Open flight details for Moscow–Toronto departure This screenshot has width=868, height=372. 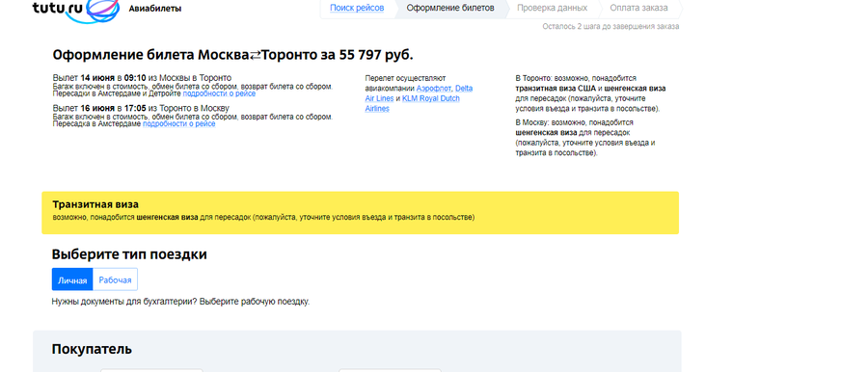pos(219,93)
